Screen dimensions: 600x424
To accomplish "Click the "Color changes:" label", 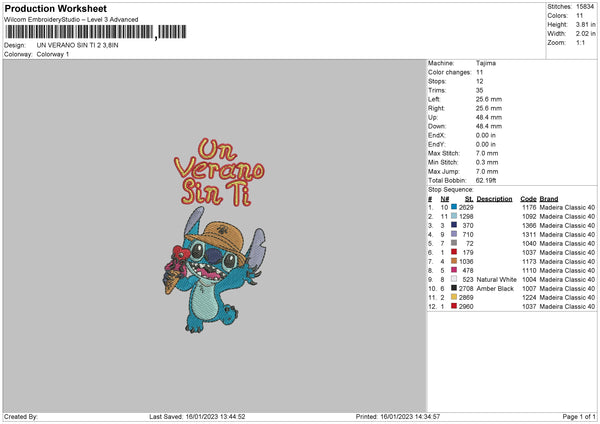I will pos(450,72).
